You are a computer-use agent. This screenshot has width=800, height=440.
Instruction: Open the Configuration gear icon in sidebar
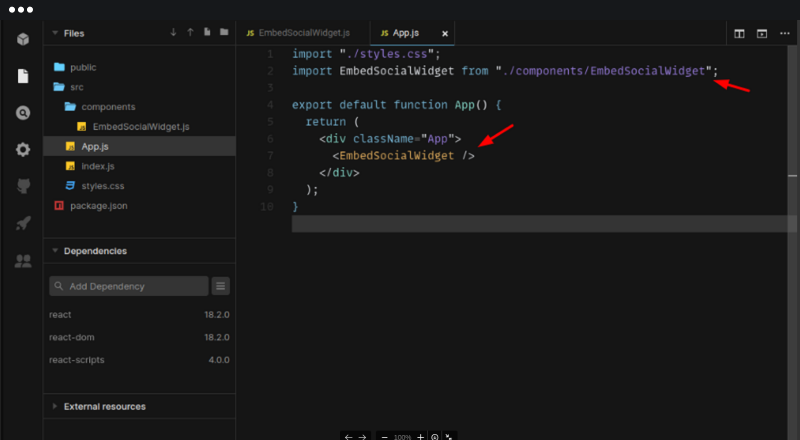[23, 150]
